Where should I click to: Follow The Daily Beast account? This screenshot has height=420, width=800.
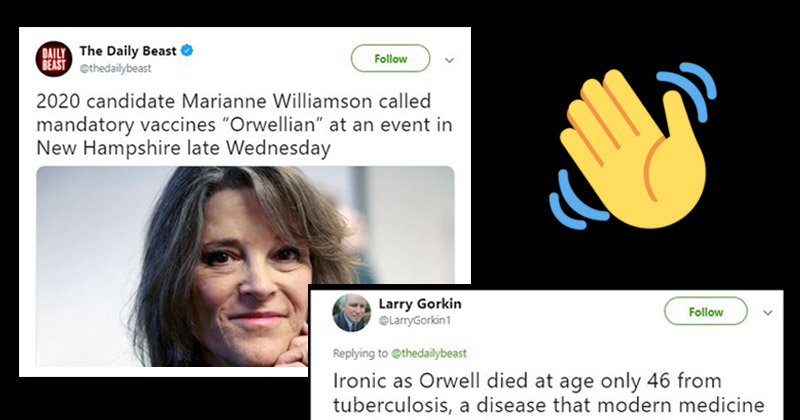(x=390, y=58)
